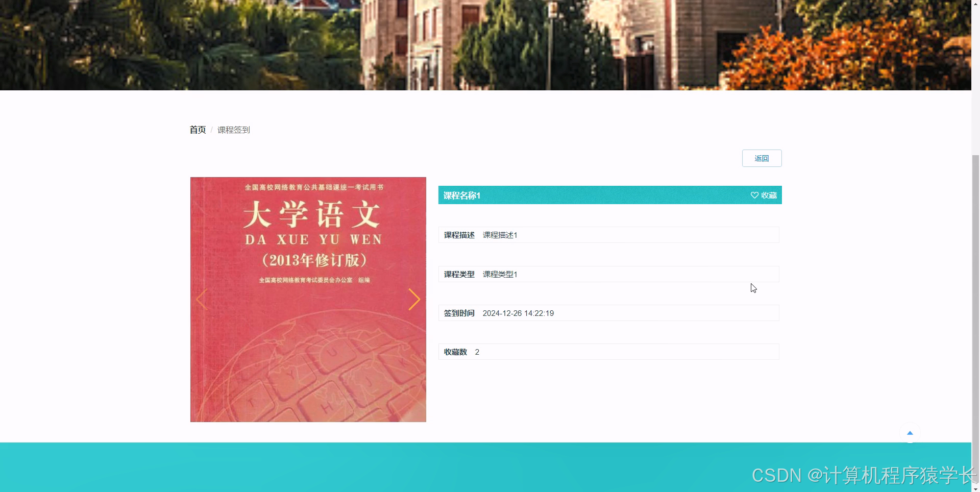This screenshot has height=492, width=980.
Task: Click the back-to-top arrow button
Action: click(910, 433)
